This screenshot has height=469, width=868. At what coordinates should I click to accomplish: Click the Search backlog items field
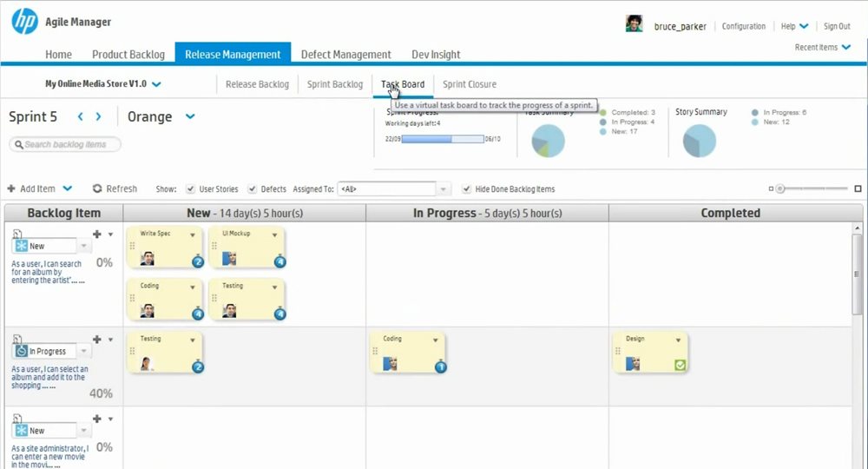[x=66, y=144]
